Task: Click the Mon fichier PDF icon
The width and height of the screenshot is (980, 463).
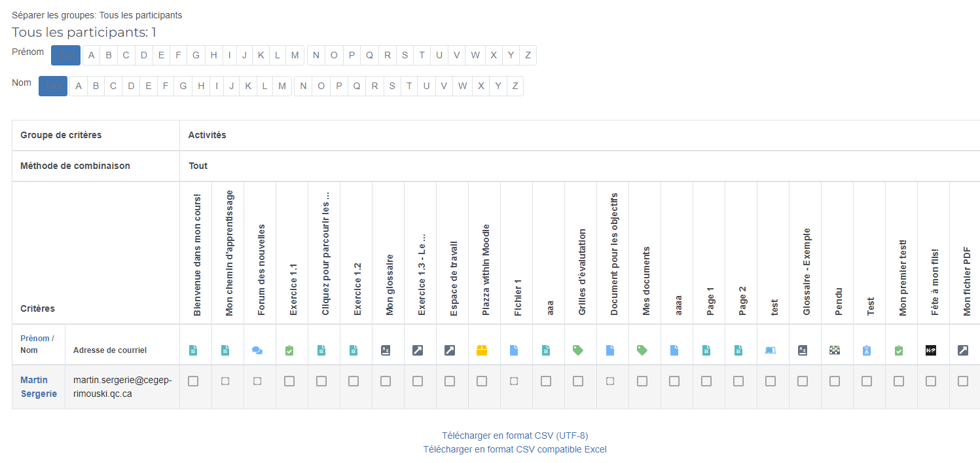Action: 963,350
